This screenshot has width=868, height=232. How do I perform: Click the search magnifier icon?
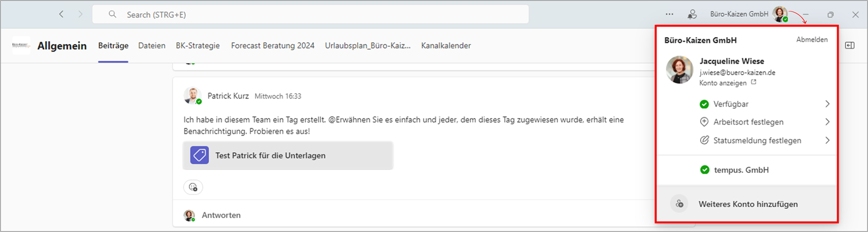(x=113, y=14)
